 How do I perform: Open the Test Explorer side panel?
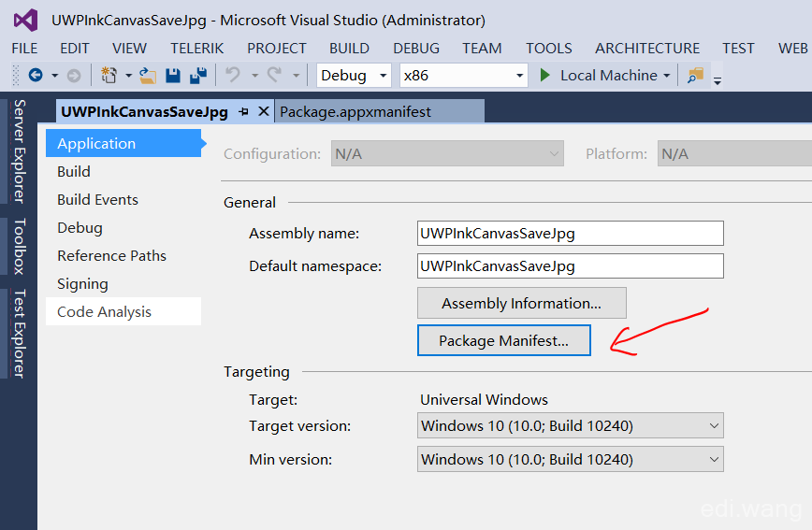pos(19,334)
